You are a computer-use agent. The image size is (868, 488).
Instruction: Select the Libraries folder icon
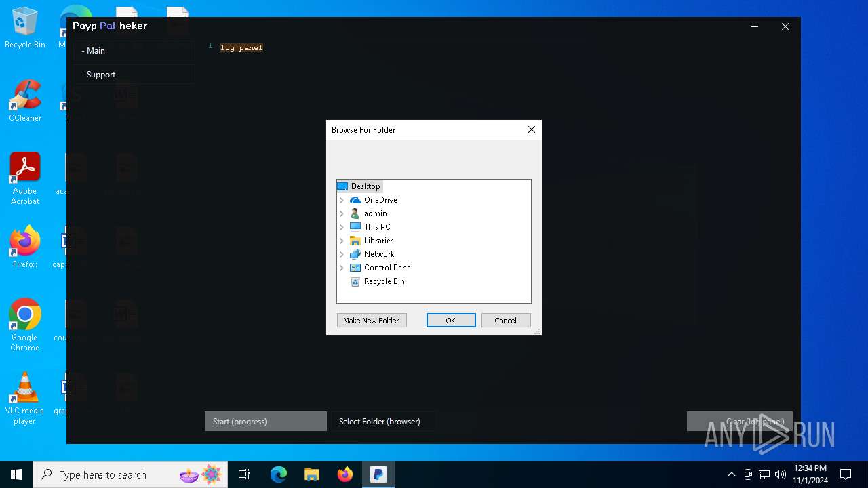click(x=355, y=241)
